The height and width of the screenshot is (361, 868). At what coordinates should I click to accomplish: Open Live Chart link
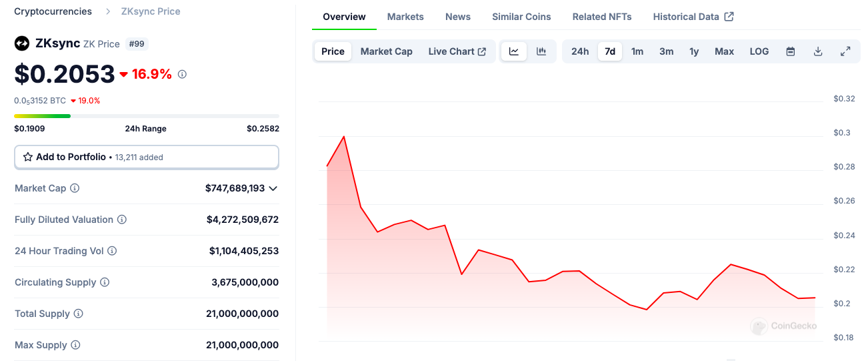[x=457, y=51]
